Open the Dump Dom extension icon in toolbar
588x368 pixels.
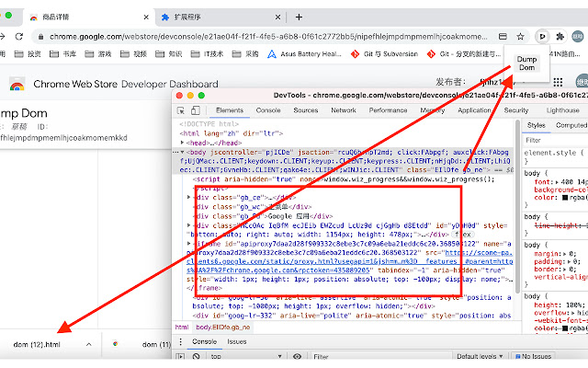click(x=542, y=37)
